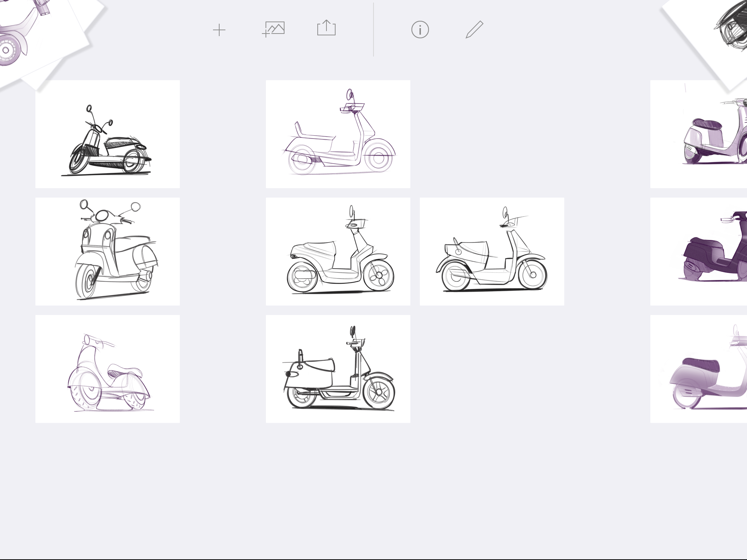Select the side-view scooter with oval-spoke wheels

338,252
